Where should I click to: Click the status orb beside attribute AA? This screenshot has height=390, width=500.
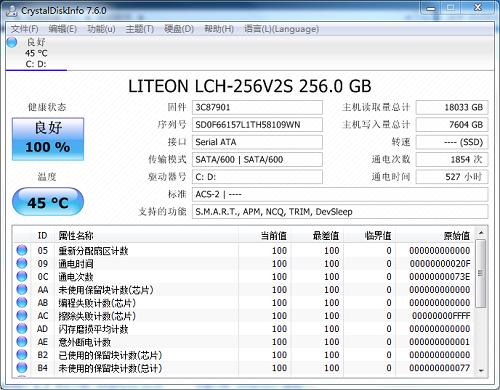22,289
